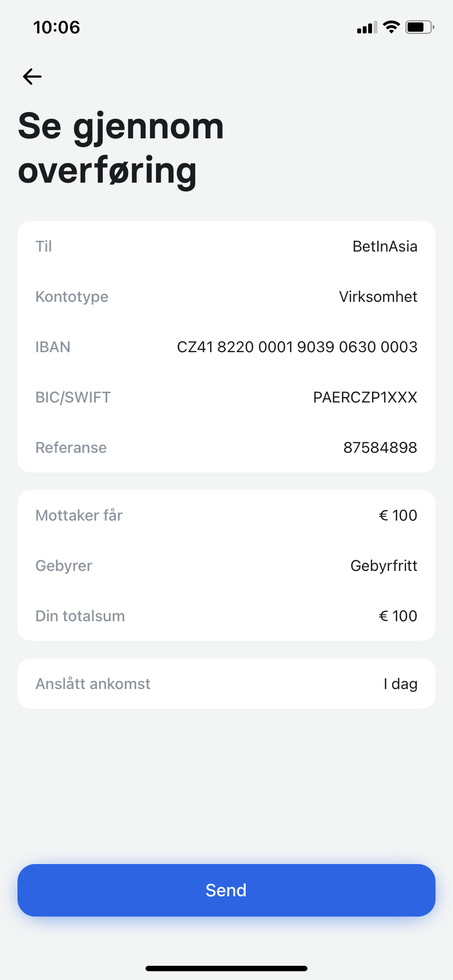This screenshot has height=980, width=453.
Task: Tap the IBAN number CZ41 8220 0001
Action: tap(297, 347)
